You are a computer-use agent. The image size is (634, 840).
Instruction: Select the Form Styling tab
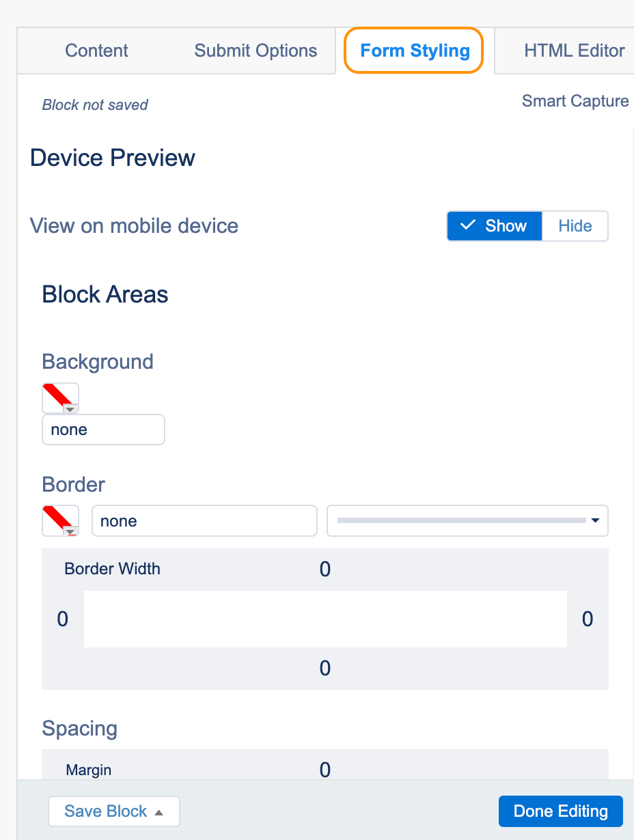415,51
